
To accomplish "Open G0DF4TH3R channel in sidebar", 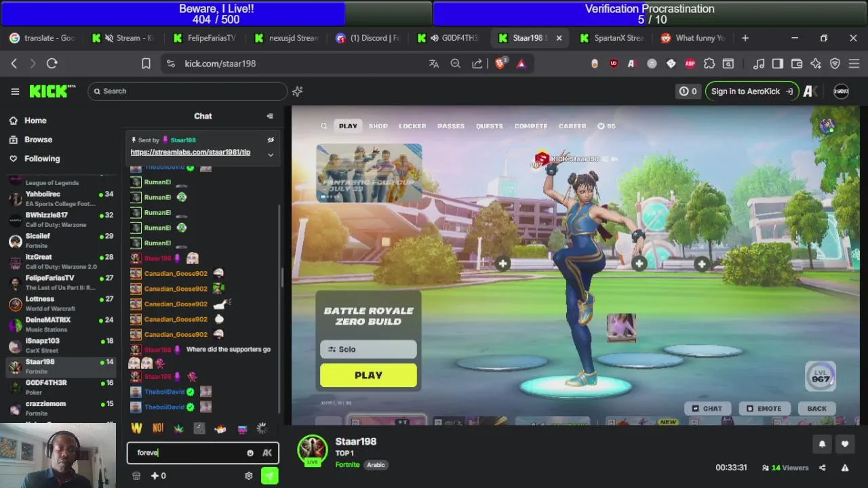I will click(61, 388).
